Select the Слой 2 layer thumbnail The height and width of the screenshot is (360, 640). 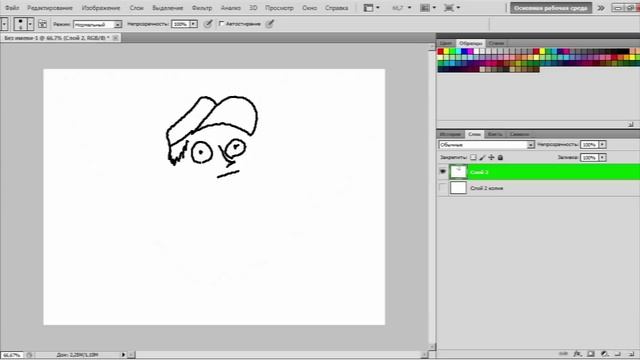pyautogui.click(x=458, y=172)
